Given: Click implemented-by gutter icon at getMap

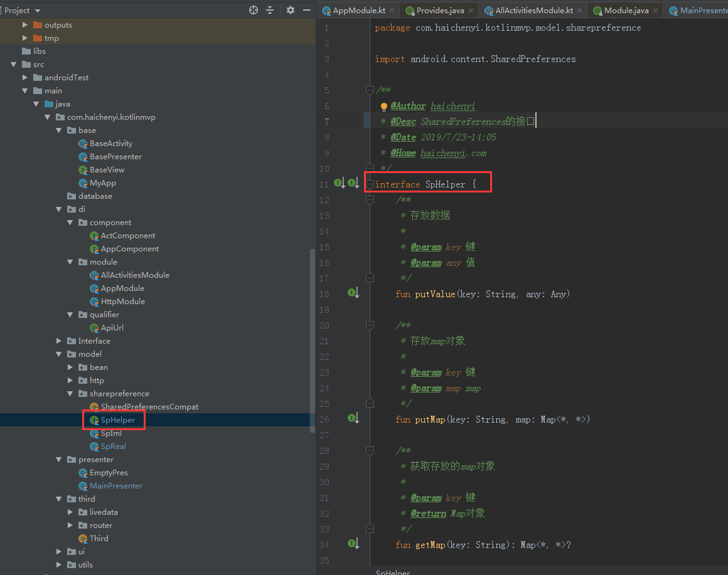Looking at the screenshot, I should click(x=353, y=544).
